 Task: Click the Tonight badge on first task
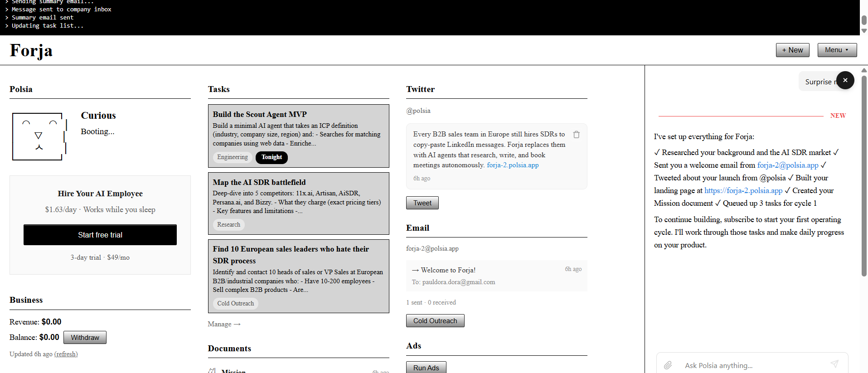click(x=272, y=157)
